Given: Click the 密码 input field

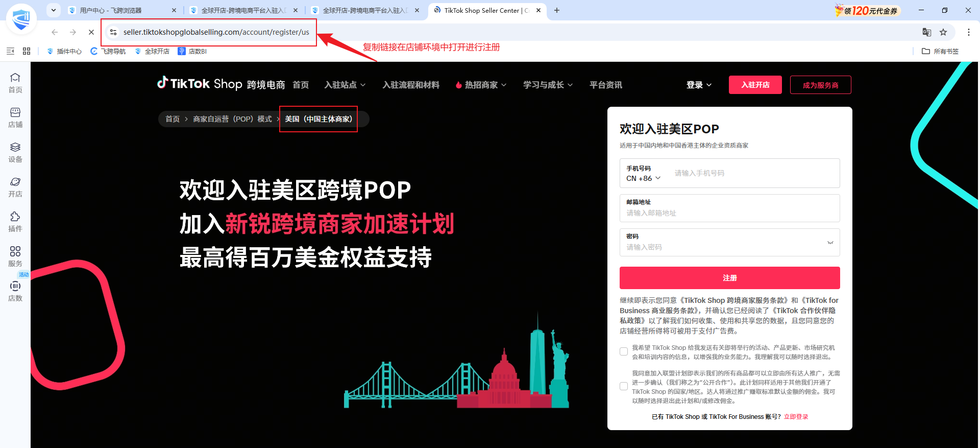Looking at the screenshot, I should tap(729, 242).
